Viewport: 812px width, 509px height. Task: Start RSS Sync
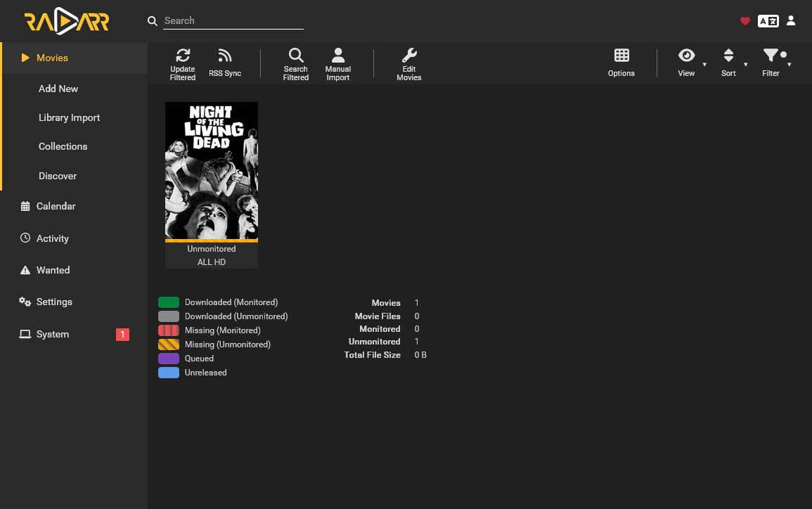click(x=225, y=64)
